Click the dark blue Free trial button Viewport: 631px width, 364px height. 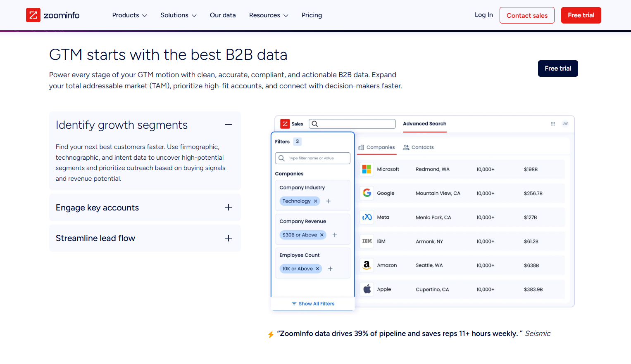point(558,69)
